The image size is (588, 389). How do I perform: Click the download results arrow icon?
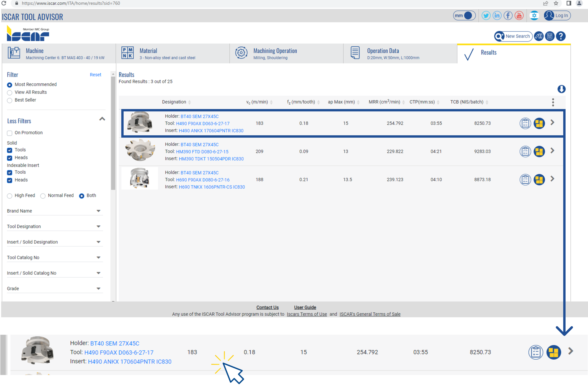pyautogui.click(x=561, y=89)
